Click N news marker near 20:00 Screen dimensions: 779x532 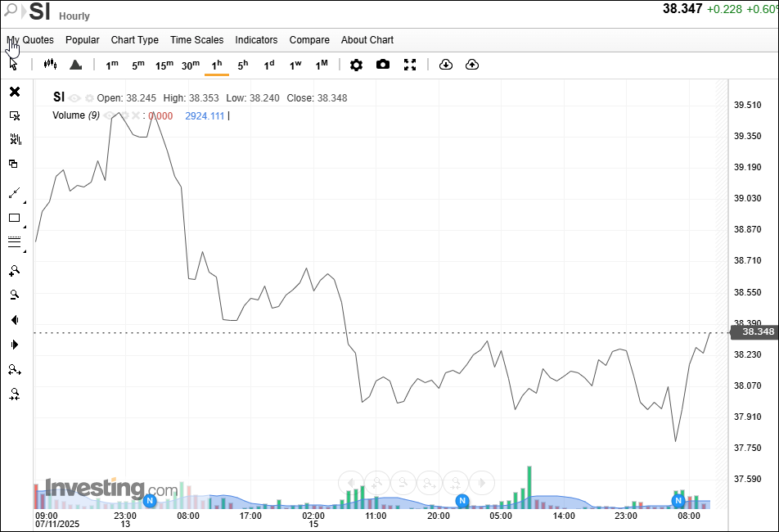[462, 500]
